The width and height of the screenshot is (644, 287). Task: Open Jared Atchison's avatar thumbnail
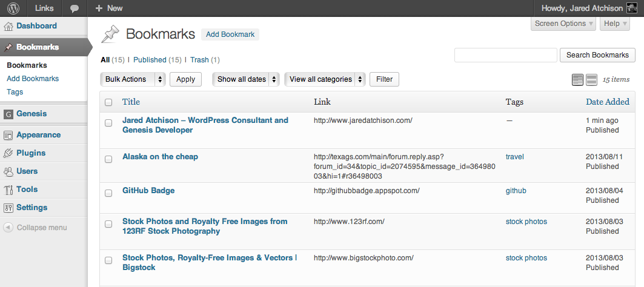pos(632,8)
